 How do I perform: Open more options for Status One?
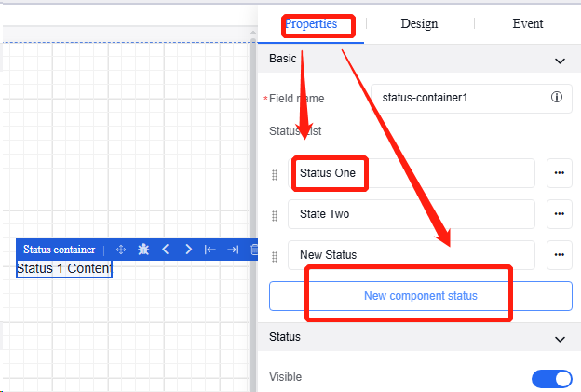pos(559,173)
